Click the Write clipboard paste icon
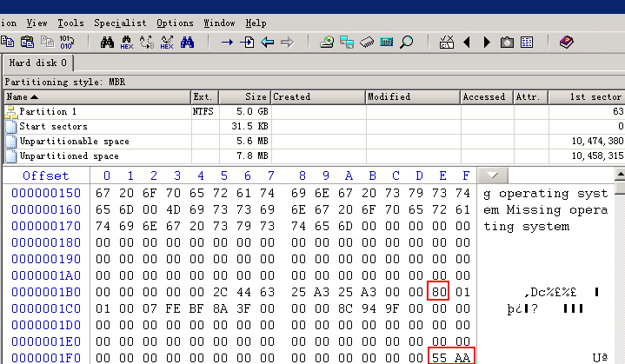This screenshot has width=625, height=364. coord(27,42)
